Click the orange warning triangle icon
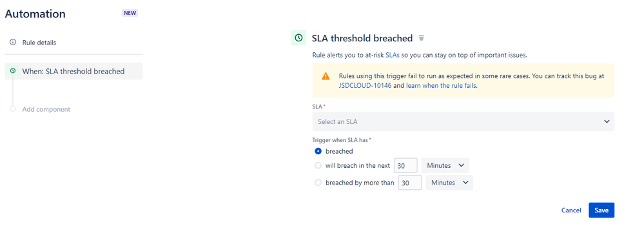644x235 pixels. pos(326,76)
